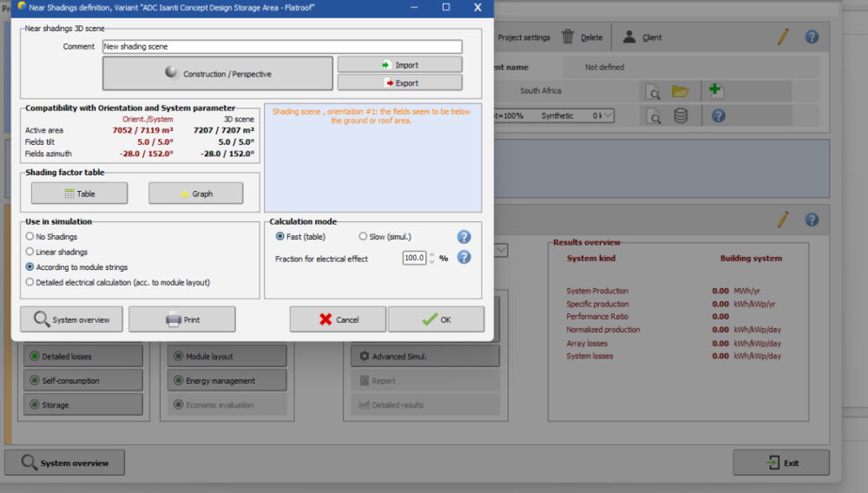Image resolution: width=868 pixels, height=493 pixels.
Task: Expand the Synthetic meteo file dropdown
Action: pyautogui.click(x=608, y=115)
